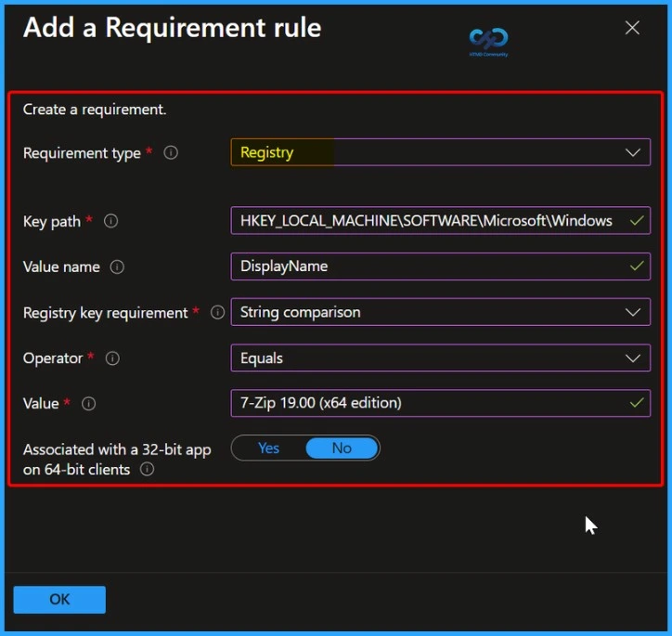Click info icon beside Value label
Screen dimensions: 672x636
click(x=88, y=404)
